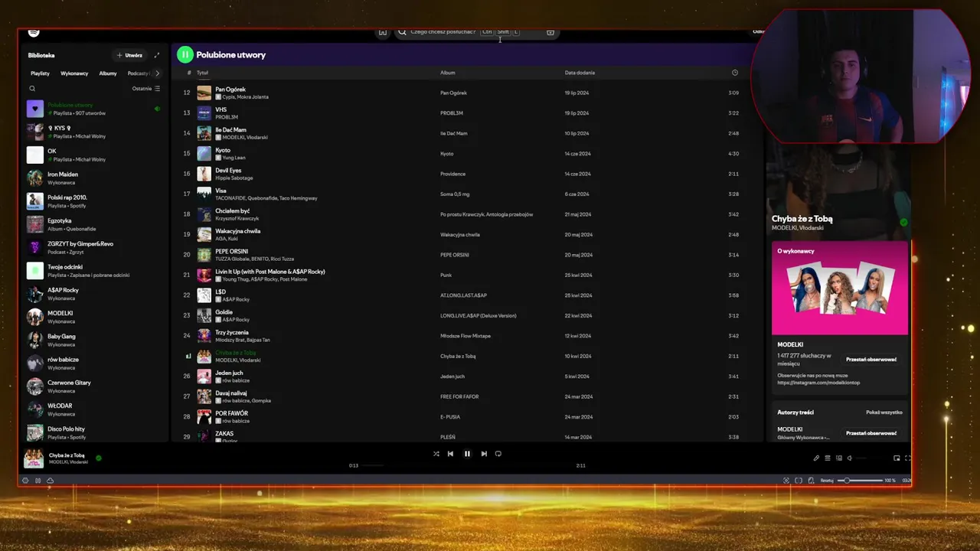The height and width of the screenshot is (551, 980).
Task: Select the Playlisty filter tab
Action: point(40,73)
